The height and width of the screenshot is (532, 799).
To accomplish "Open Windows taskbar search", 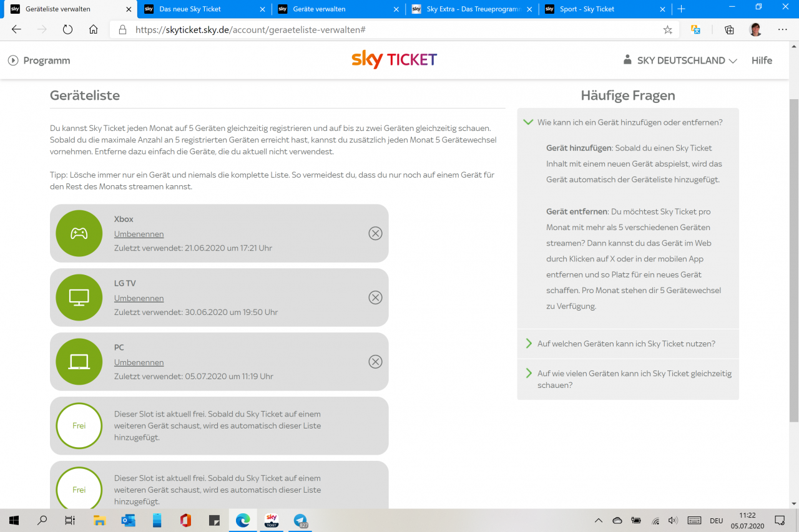I will (x=42, y=520).
